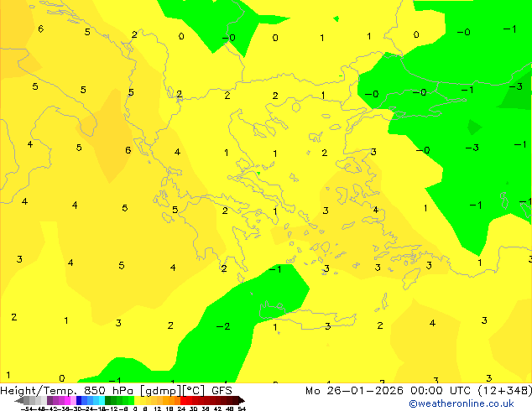
Task: Click the forecast offset (12+348) text
Action: pos(505,391)
